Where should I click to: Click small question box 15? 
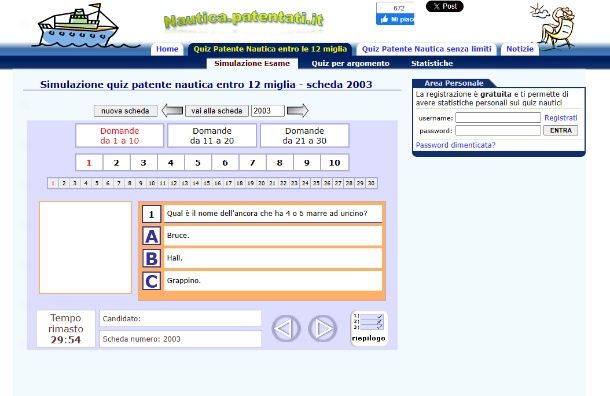point(207,183)
